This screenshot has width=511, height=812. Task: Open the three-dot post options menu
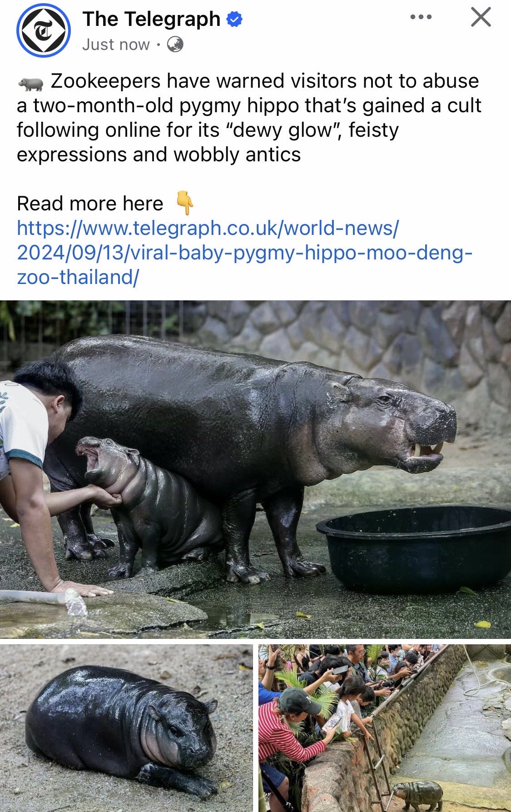tap(421, 17)
